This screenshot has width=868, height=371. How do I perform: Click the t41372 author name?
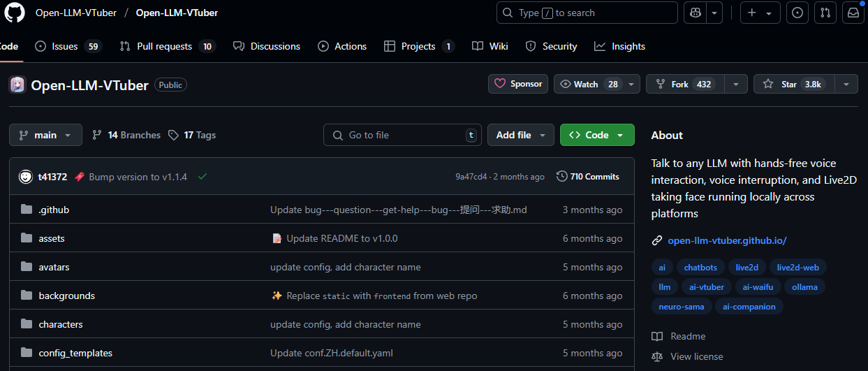point(52,177)
